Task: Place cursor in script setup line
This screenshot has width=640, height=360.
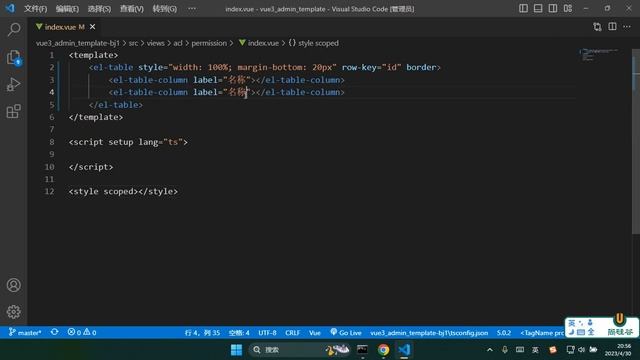Action: point(128,142)
